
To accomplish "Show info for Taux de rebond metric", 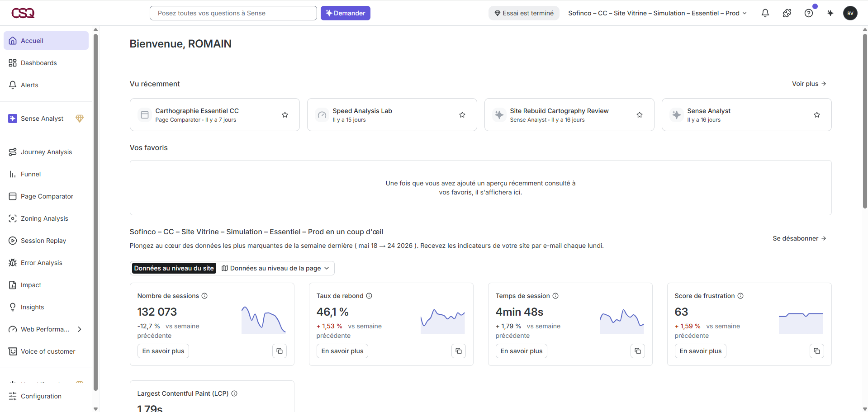I will (369, 296).
